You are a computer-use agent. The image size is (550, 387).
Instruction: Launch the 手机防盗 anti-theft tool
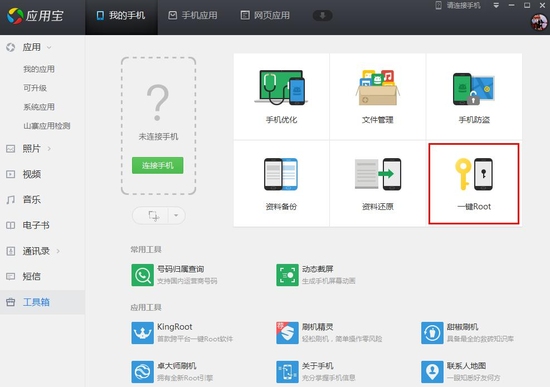coord(474,96)
